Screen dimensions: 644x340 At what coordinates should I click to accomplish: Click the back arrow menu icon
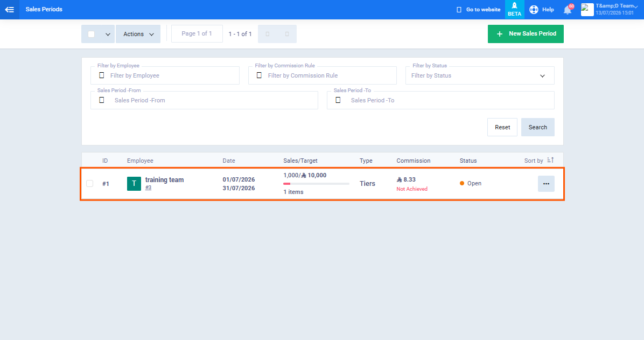[10, 10]
